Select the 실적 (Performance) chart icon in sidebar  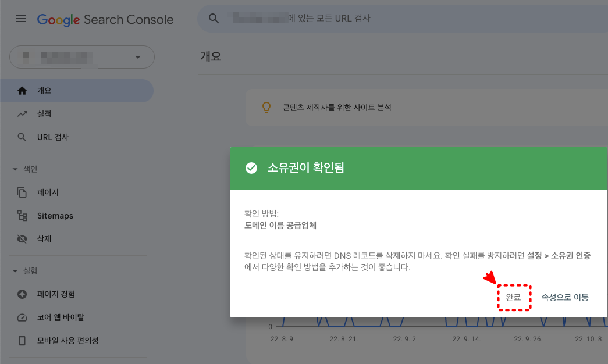pos(22,113)
